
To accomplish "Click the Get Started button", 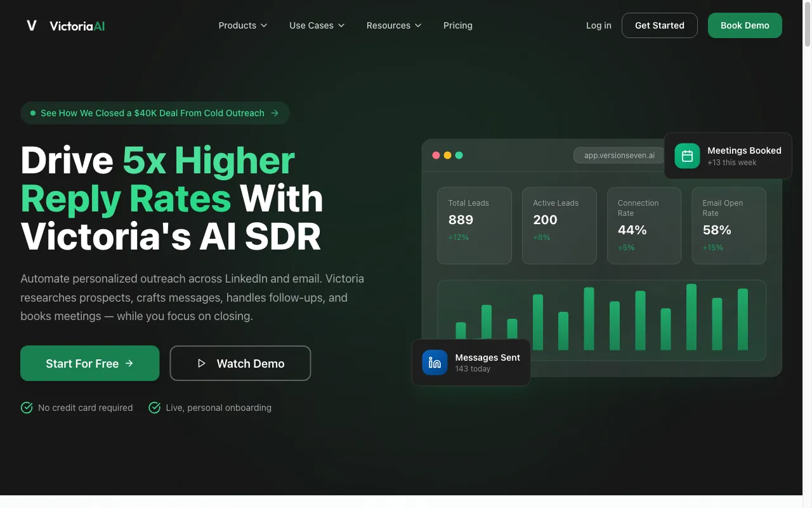I will [x=660, y=25].
